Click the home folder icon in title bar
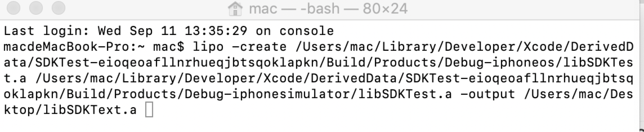This screenshot has height=132, width=644. click(235, 9)
